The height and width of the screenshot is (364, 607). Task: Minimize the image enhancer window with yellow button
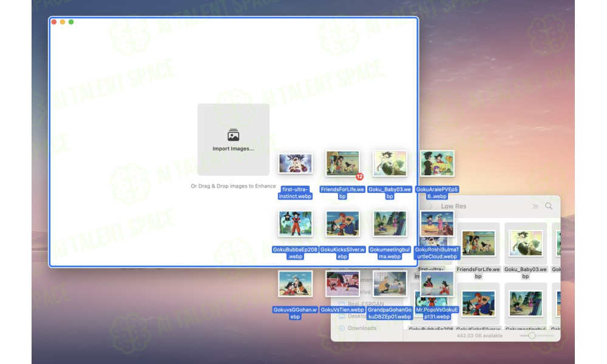point(63,22)
